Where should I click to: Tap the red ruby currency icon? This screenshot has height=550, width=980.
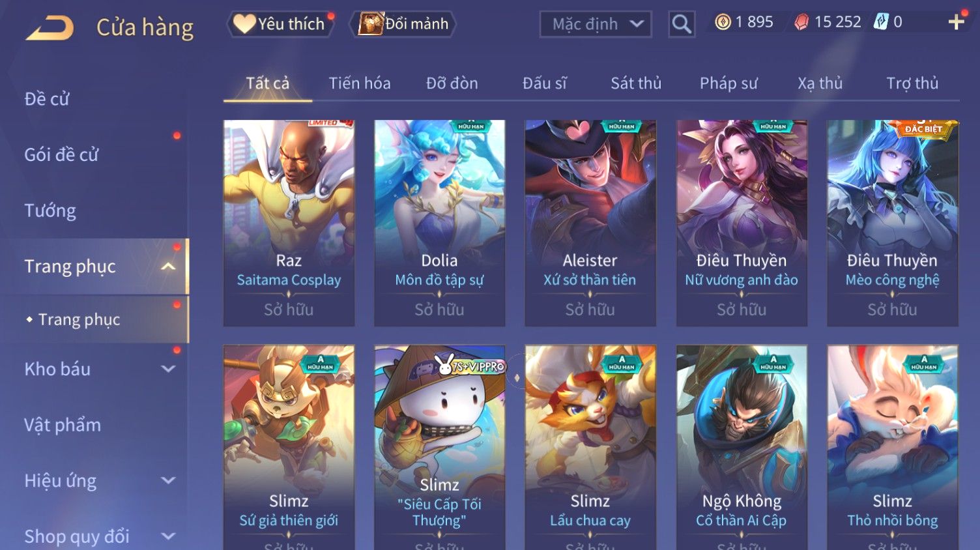tap(801, 22)
